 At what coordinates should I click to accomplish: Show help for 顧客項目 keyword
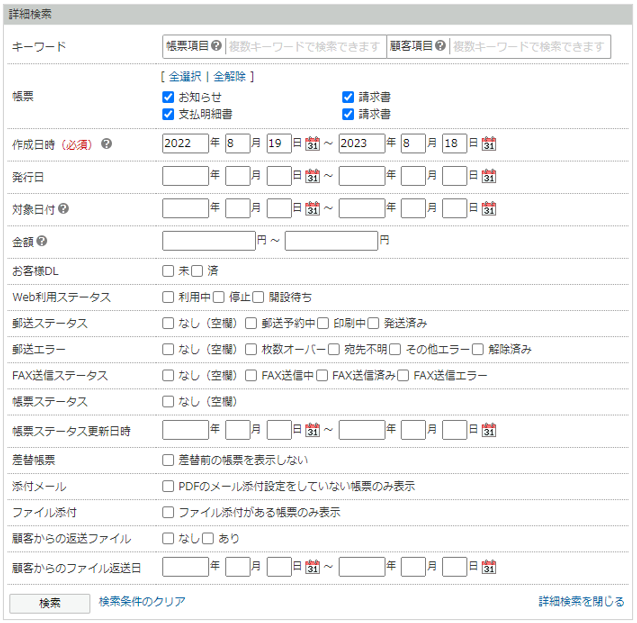pos(440,46)
